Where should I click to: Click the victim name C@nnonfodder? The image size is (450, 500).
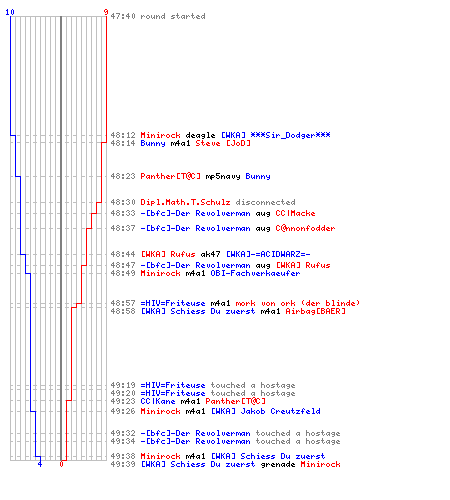305,228
